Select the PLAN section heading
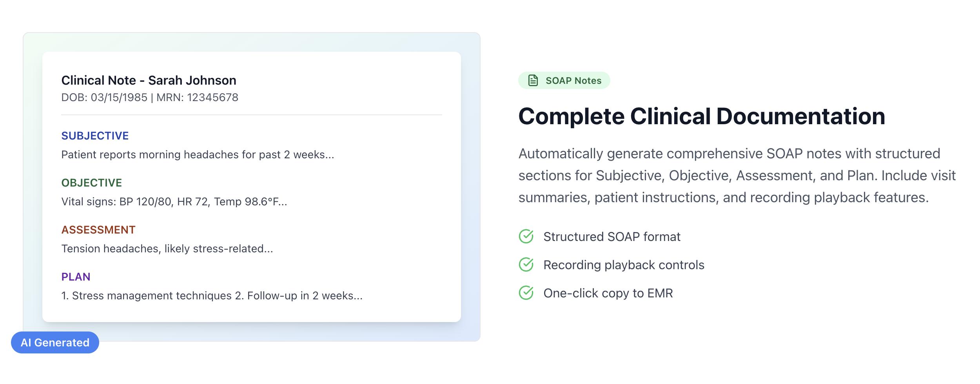The width and height of the screenshot is (980, 384). (x=76, y=277)
